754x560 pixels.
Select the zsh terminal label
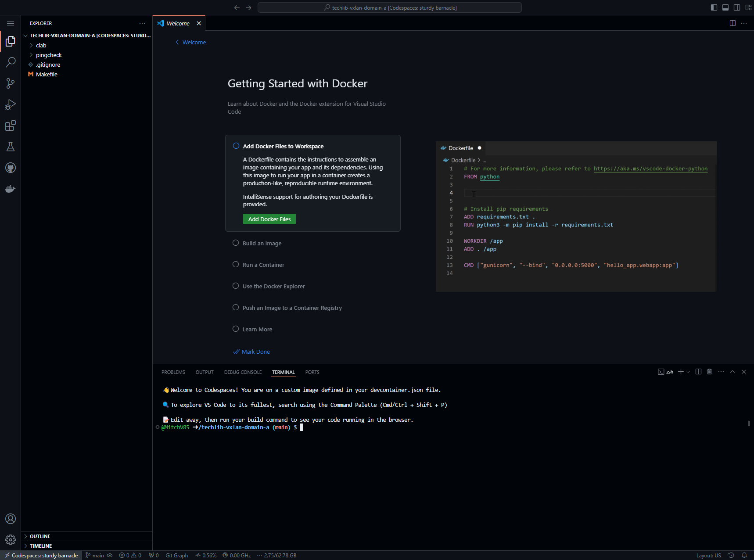pos(666,372)
